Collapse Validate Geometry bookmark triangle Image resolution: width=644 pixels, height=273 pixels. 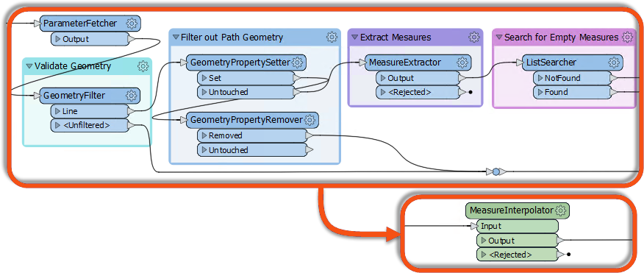click(x=29, y=65)
